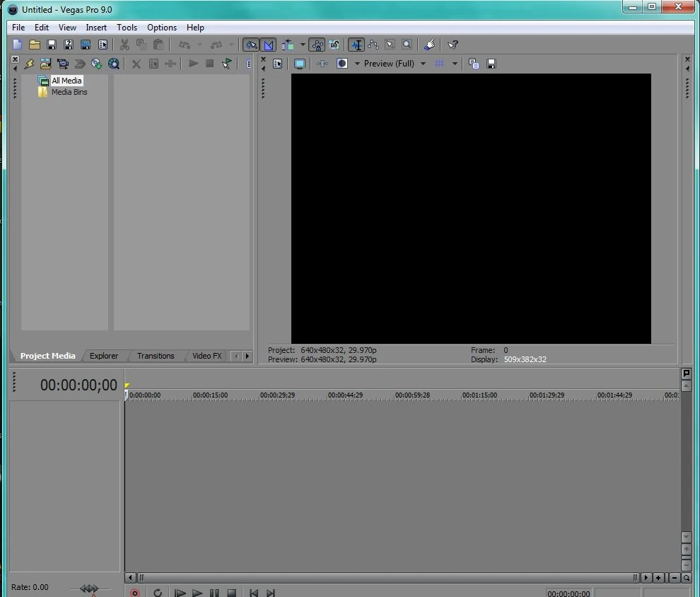
Task: Open the Insert menu
Action: click(96, 28)
